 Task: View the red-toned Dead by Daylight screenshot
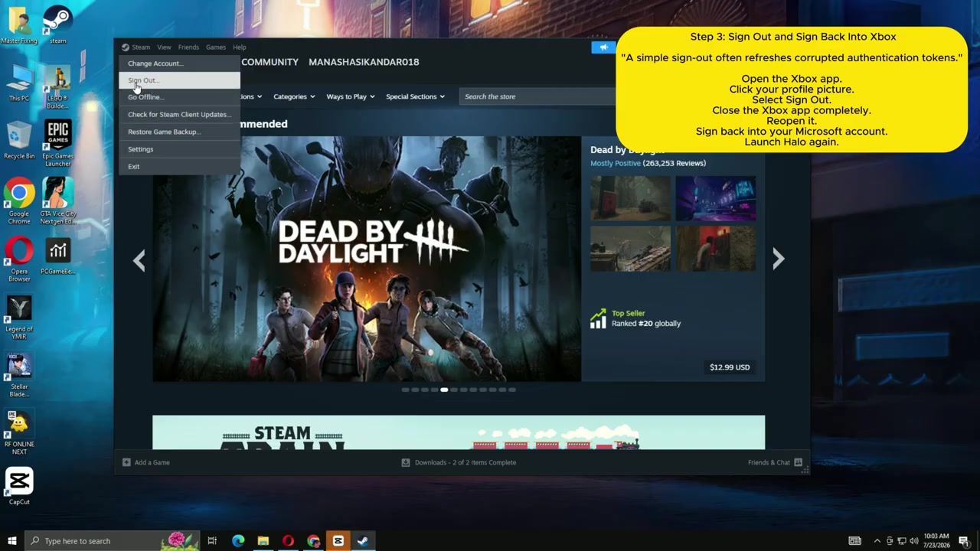pyautogui.click(x=716, y=249)
